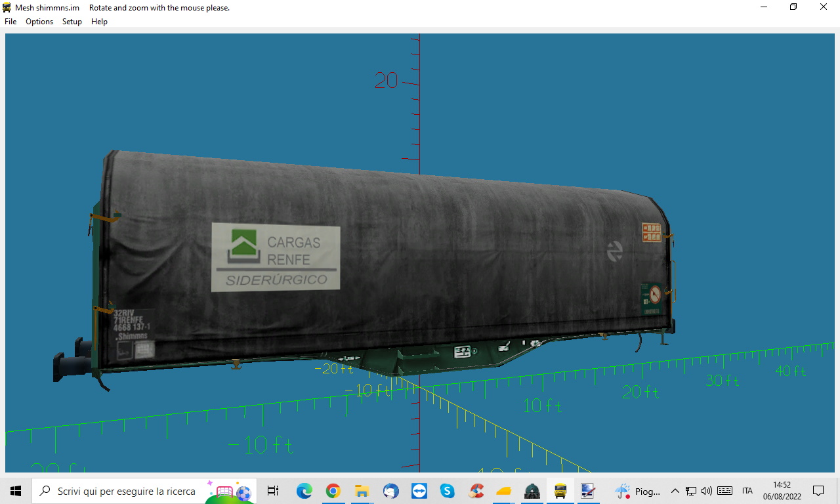Open the touch keyboard tray icon
The image size is (840, 504).
pos(725,490)
